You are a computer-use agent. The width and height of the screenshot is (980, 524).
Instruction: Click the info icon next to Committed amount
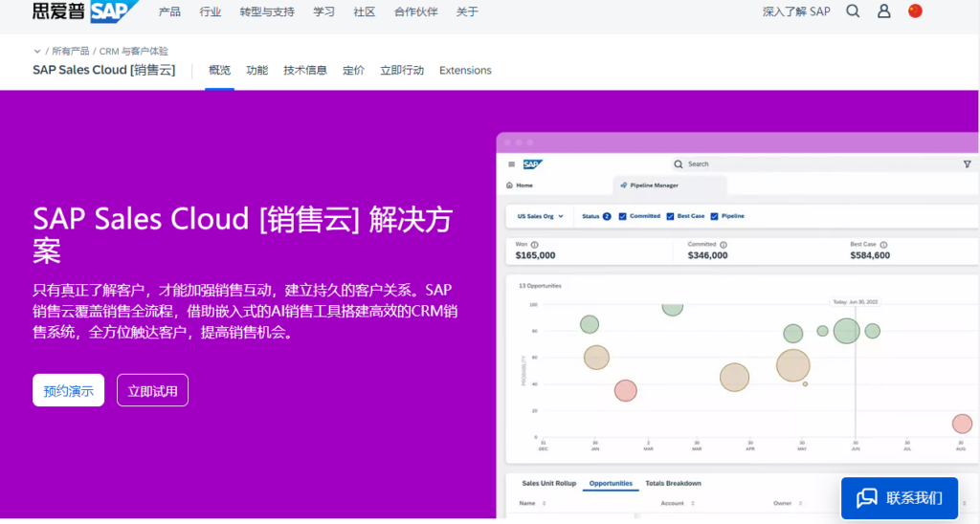click(x=724, y=245)
